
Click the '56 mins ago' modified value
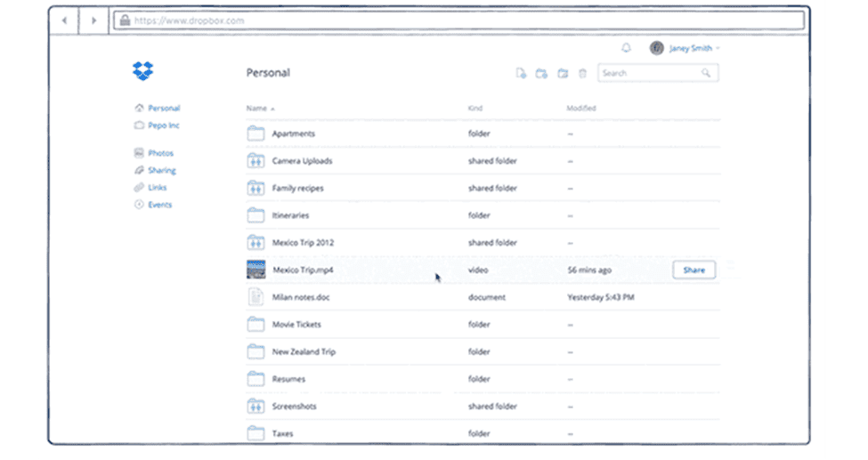pos(589,270)
